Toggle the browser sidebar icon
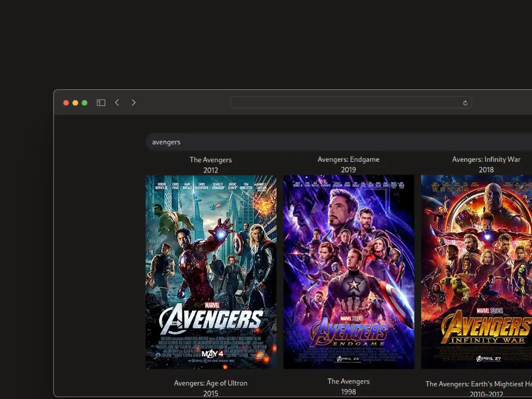 (101, 103)
